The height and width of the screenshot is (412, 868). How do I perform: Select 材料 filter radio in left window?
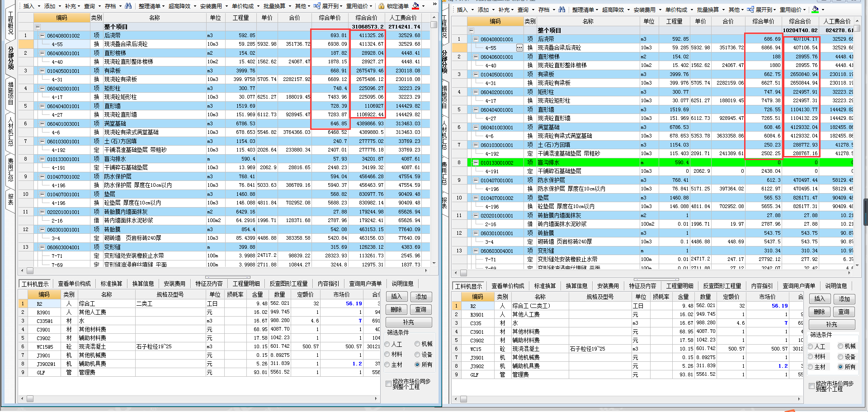[387, 355]
